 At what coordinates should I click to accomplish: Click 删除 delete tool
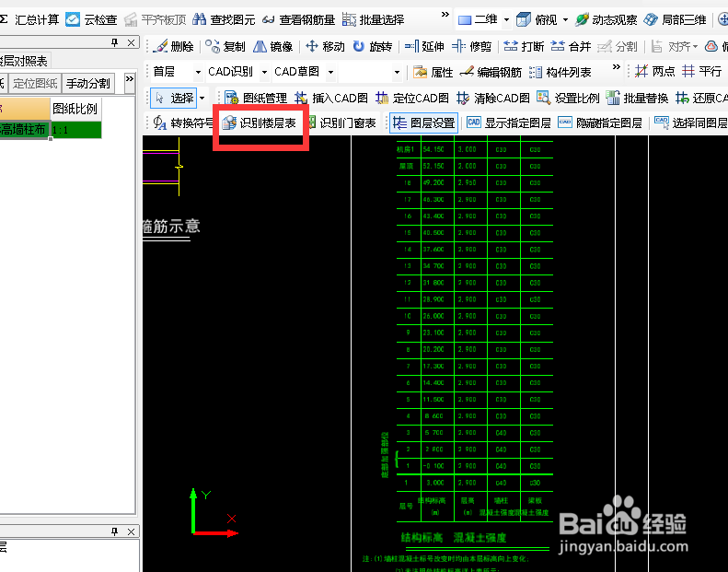(x=173, y=46)
